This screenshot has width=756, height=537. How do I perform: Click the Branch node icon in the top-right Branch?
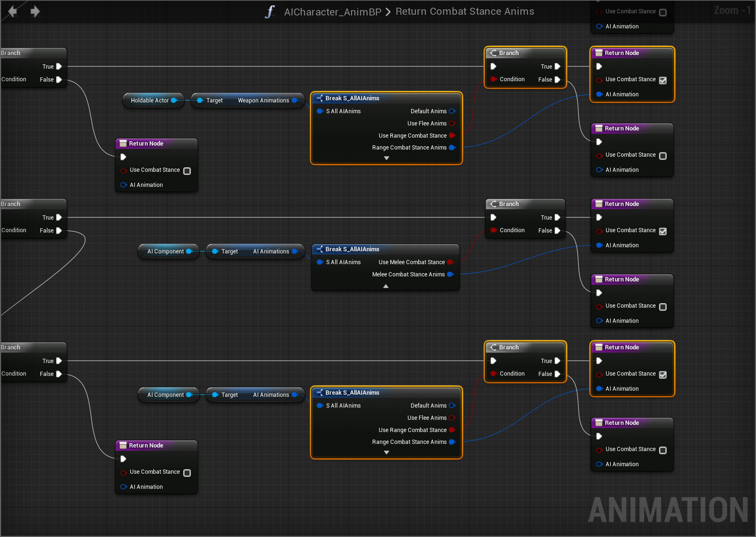tap(493, 53)
